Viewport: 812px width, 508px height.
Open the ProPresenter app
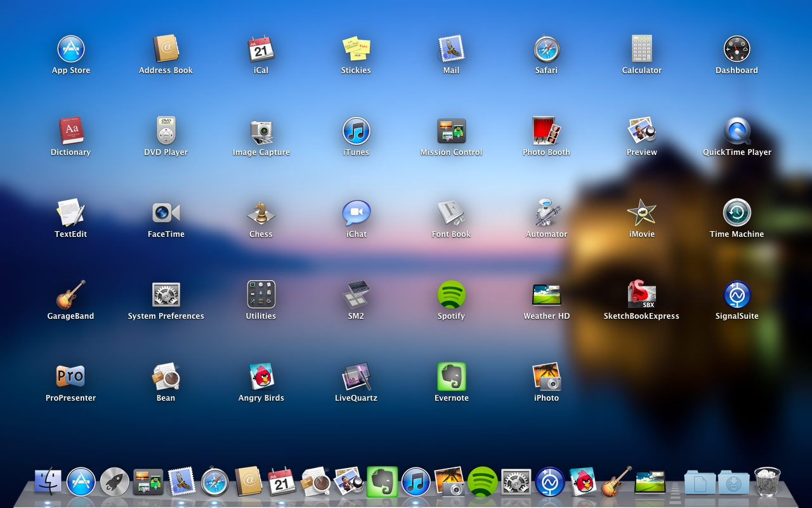(71, 377)
